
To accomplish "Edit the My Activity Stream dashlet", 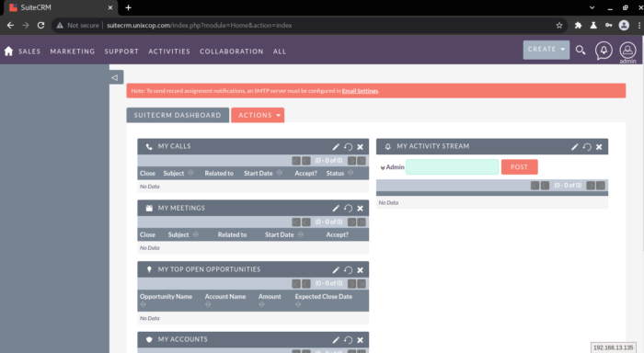I will pyautogui.click(x=575, y=147).
